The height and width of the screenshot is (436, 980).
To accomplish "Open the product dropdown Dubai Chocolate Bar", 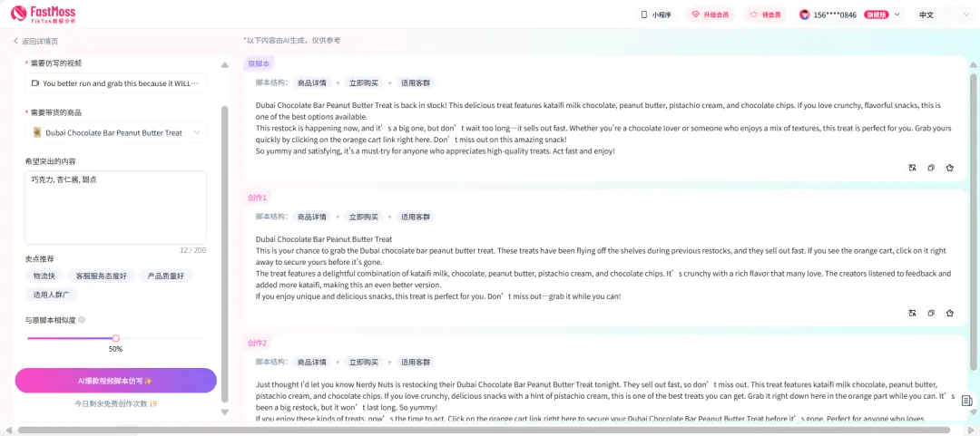I will pyautogui.click(x=115, y=132).
